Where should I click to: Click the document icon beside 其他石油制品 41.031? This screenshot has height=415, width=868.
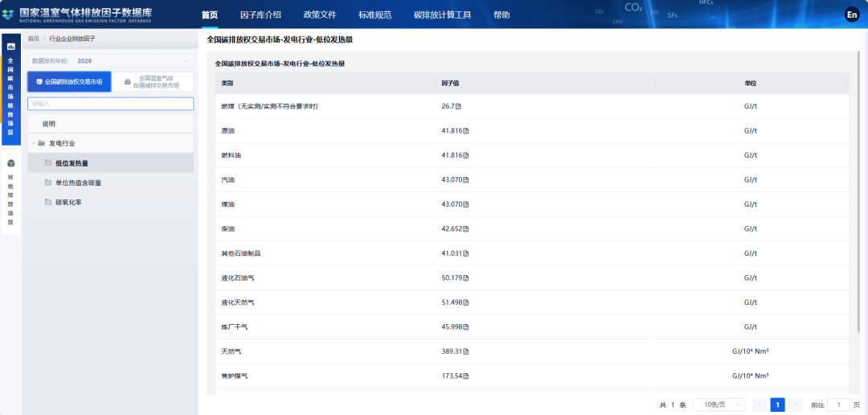(466, 253)
